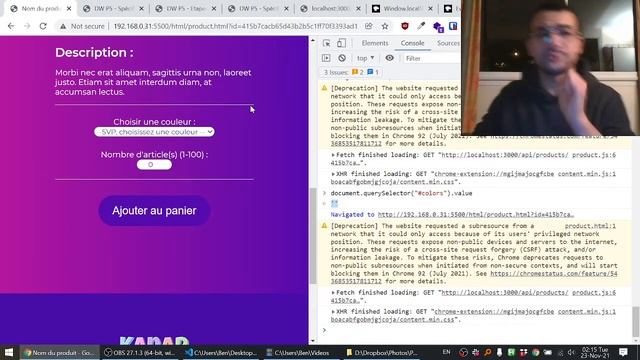Open the purple extension icon in toolbar
This screenshot has height=360, width=640.
[438, 27]
